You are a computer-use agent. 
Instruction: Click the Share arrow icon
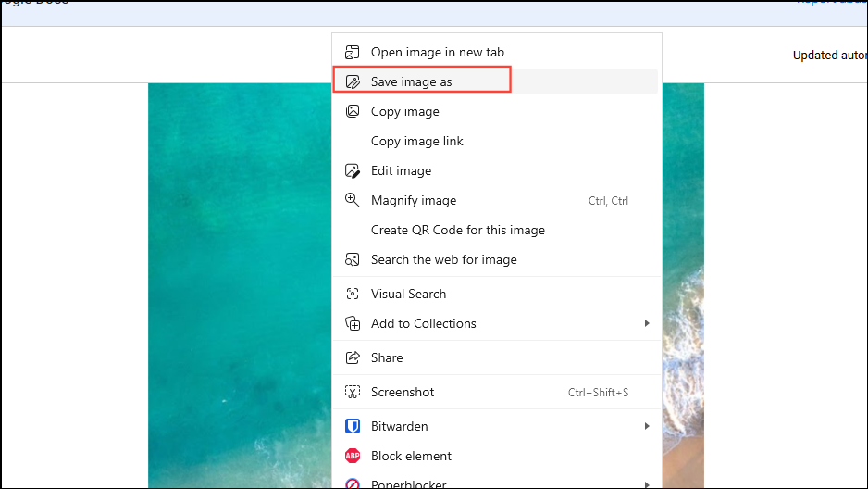352,357
